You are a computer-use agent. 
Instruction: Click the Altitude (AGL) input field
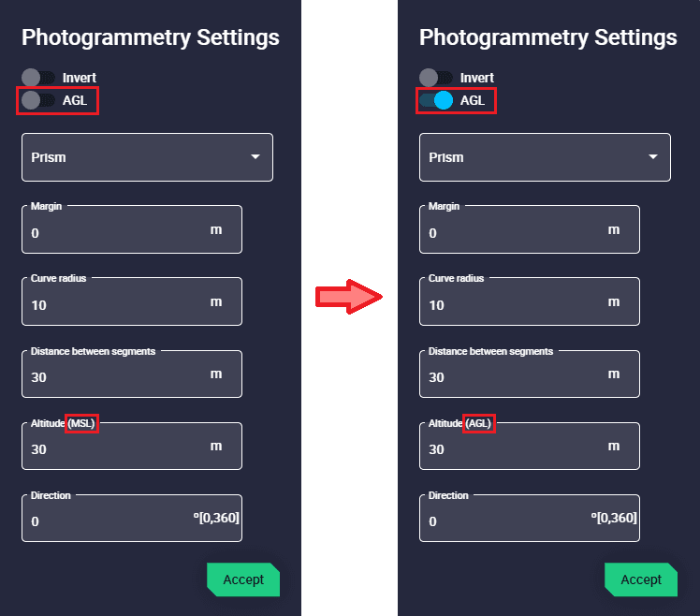click(x=515, y=448)
